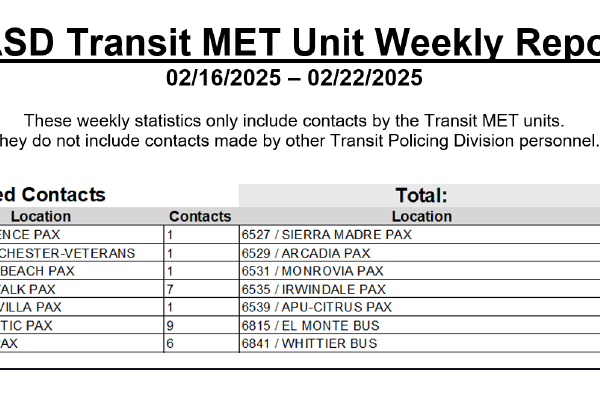This screenshot has height=400, width=600.
Task: Click the Location header under Total
Action: (421, 216)
